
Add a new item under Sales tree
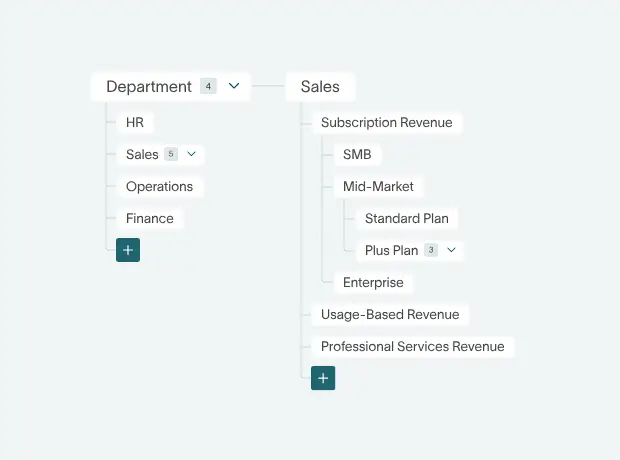click(323, 378)
